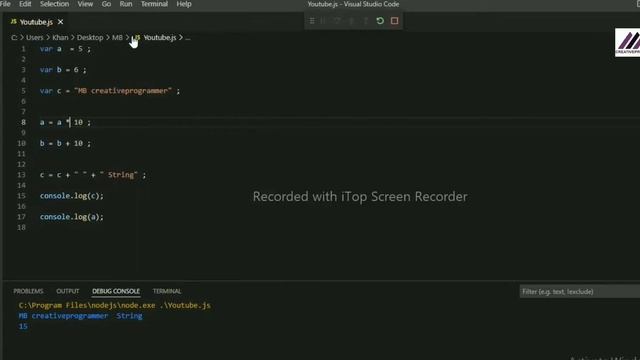
Task: Close the Youtube.js editor tab
Action: tap(60, 22)
